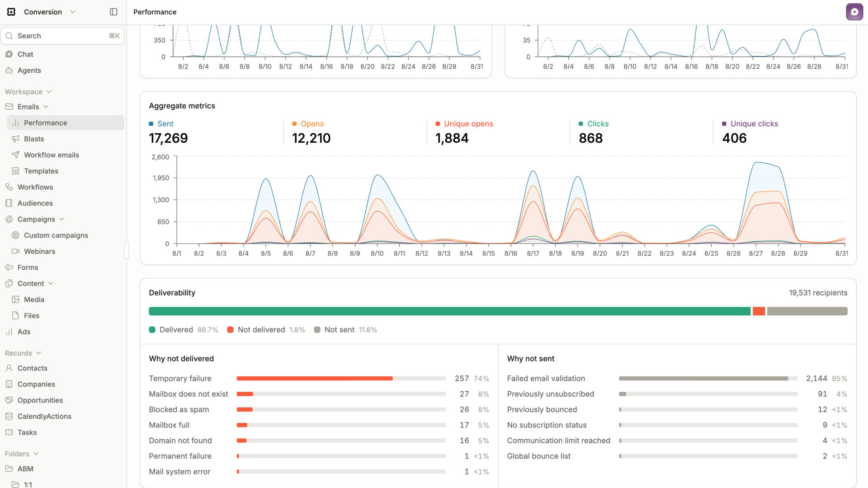Screen dimensions: 868x488
Task: Open the Companies records
Action: [62, 384]
